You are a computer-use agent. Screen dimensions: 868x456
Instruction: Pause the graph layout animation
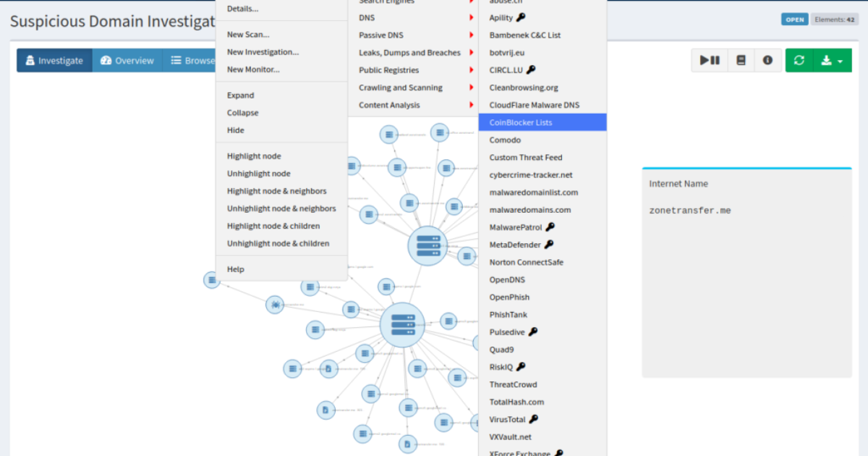[709, 60]
